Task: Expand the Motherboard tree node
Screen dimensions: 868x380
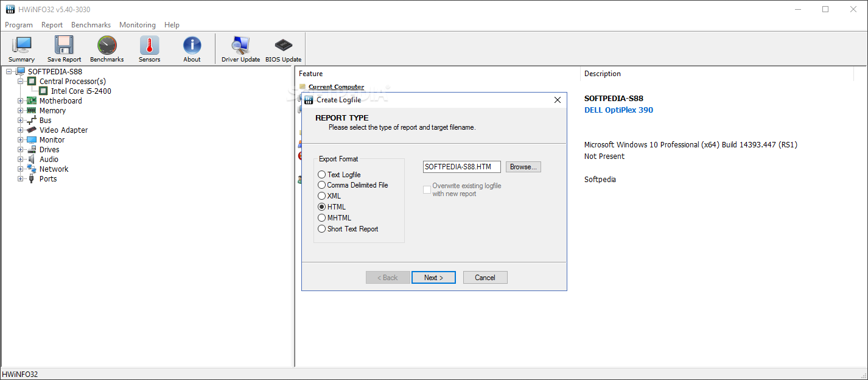Action: click(x=21, y=100)
